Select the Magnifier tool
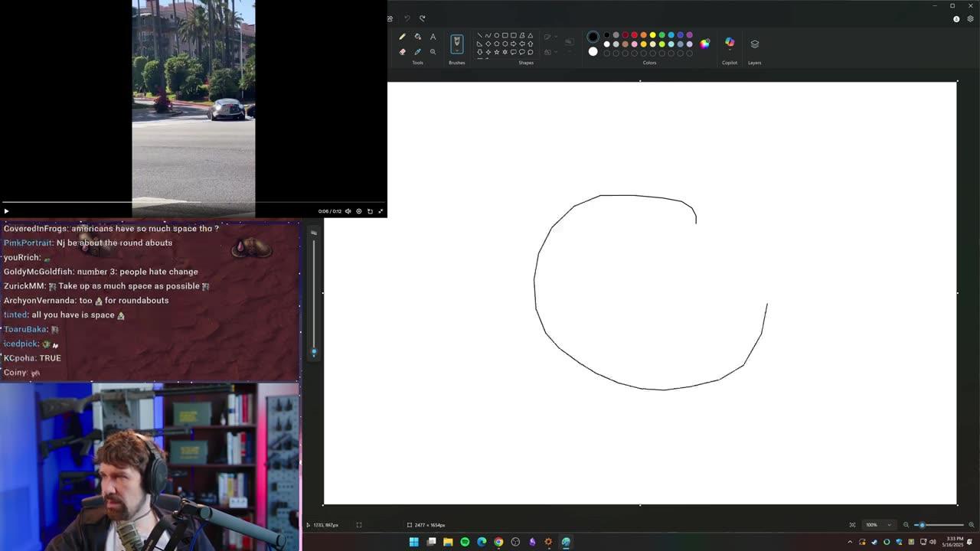This screenshot has width=980, height=551. click(x=433, y=52)
